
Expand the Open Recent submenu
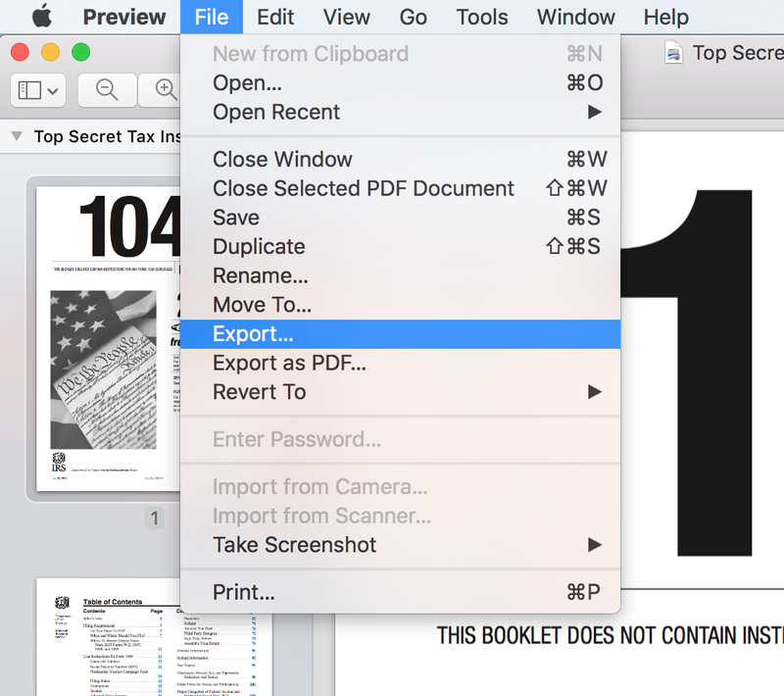[x=400, y=112]
